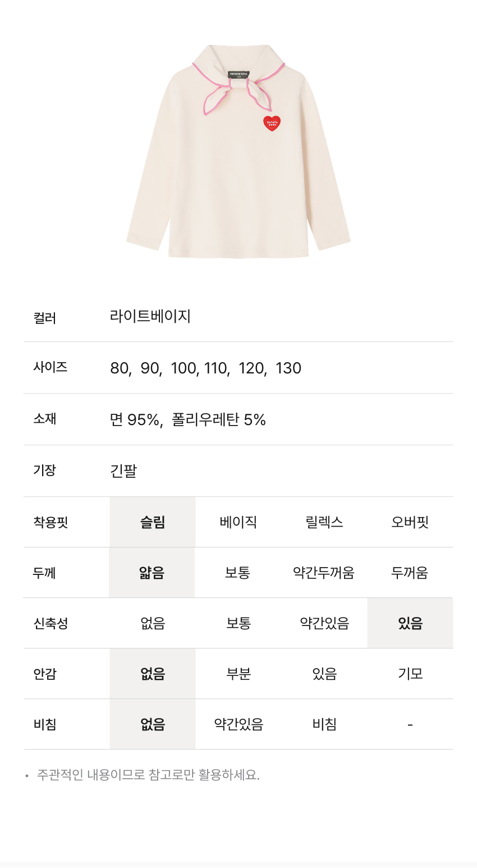This screenshot has height=868, width=477.
Task: Click the pink-trimmed scarf bow on shirt
Action: tap(236, 93)
